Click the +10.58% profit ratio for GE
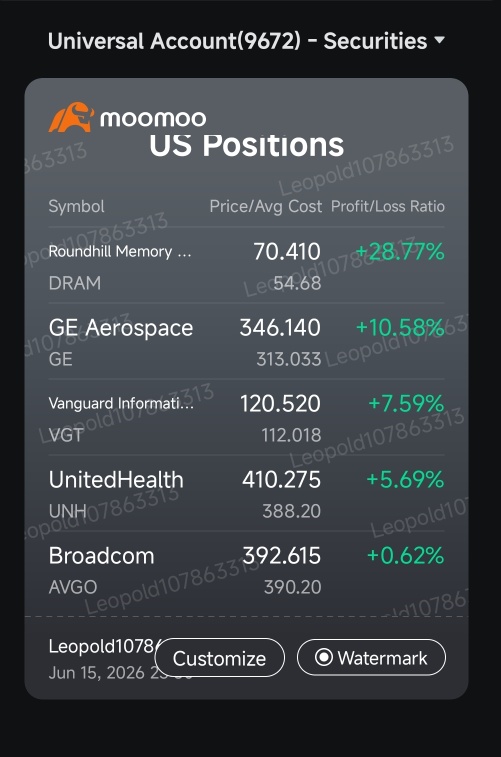Viewport: 501px width, 757px height. (400, 327)
